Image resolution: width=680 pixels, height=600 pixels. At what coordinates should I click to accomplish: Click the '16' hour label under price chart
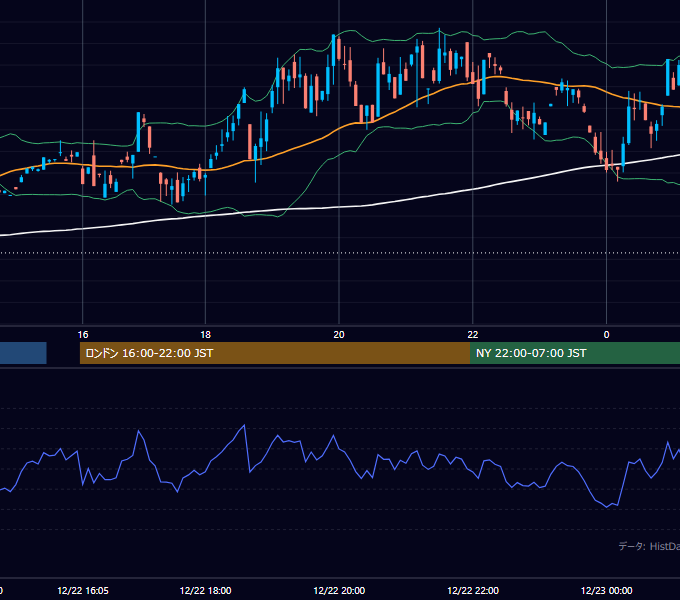click(x=83, y=335)
